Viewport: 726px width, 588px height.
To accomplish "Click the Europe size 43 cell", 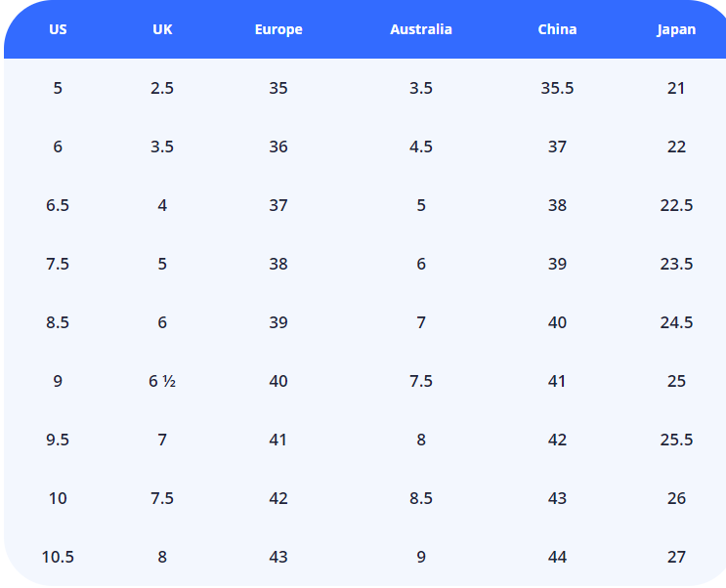I will point(278,557).
